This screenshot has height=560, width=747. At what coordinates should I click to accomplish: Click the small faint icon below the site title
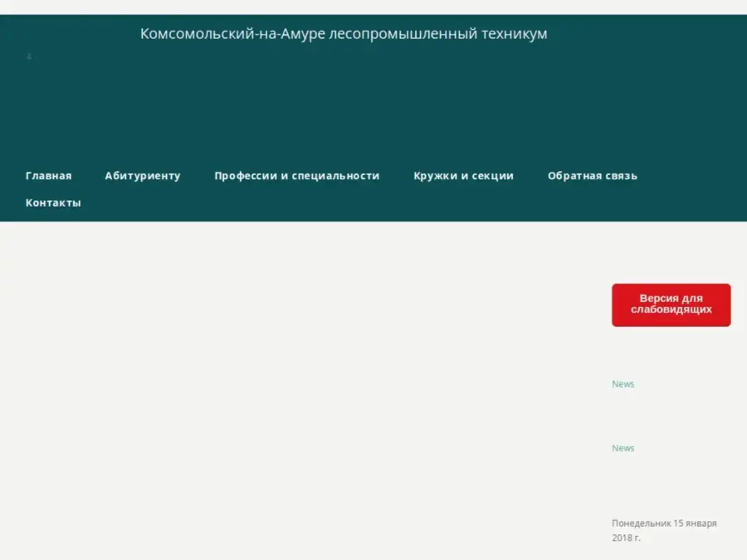(x=29, y=56)
